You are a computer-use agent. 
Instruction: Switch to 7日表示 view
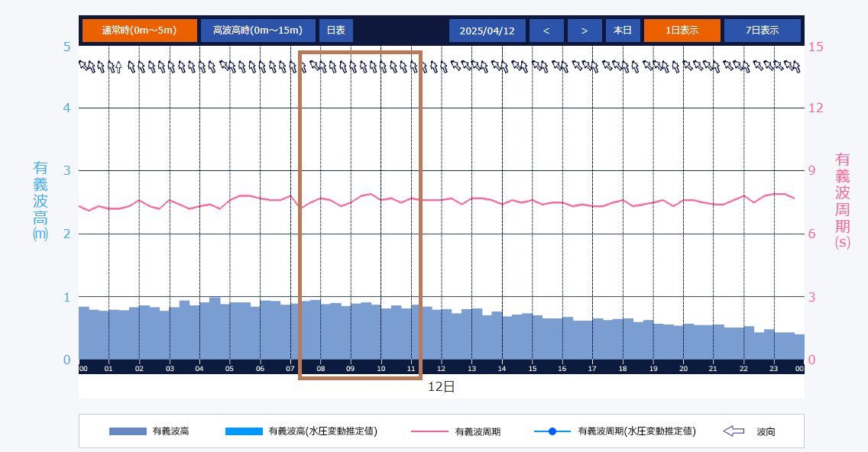click(762, 31)
